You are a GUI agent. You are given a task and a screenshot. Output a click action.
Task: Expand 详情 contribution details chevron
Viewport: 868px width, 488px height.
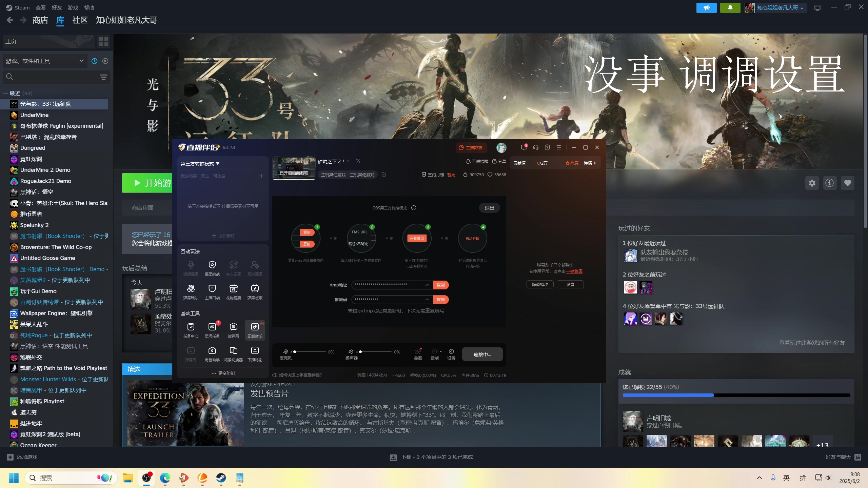click(x=590, y=163)
